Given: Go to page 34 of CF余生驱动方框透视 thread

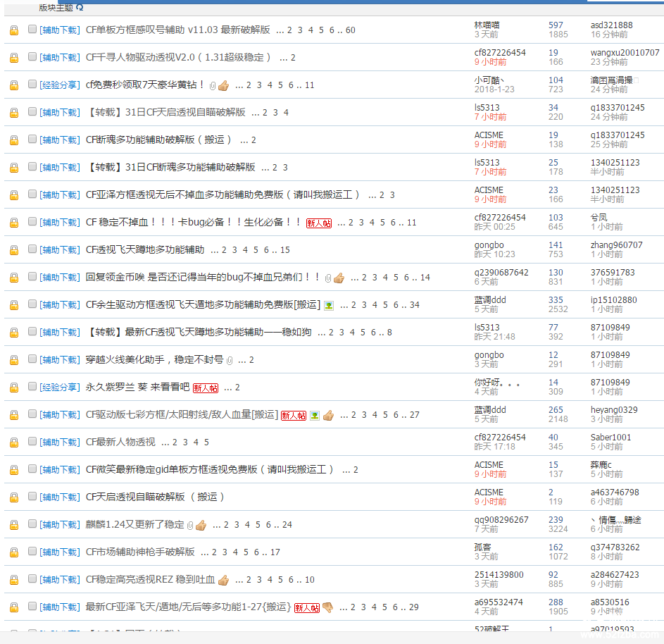Looking at the screenshot, I should tap(415, 305).
